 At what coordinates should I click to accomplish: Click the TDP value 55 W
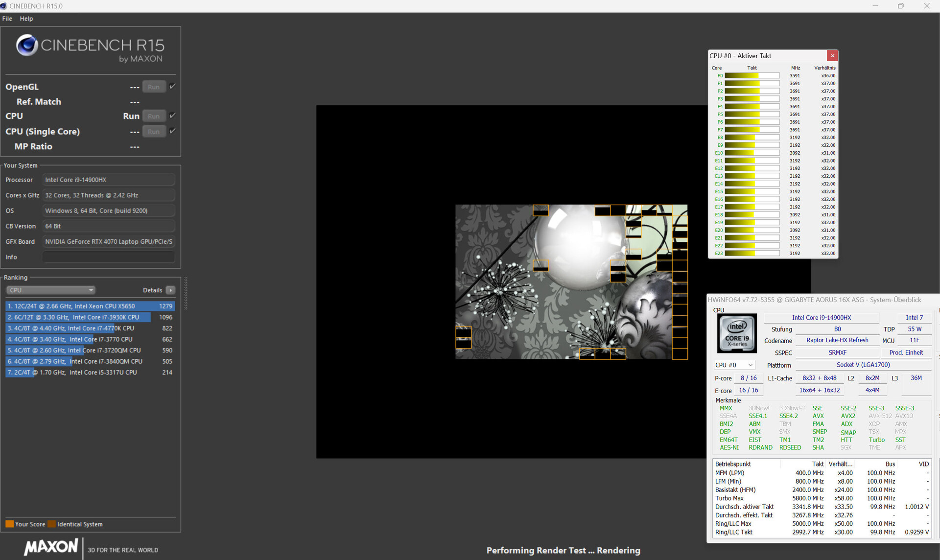coord(914,329)
